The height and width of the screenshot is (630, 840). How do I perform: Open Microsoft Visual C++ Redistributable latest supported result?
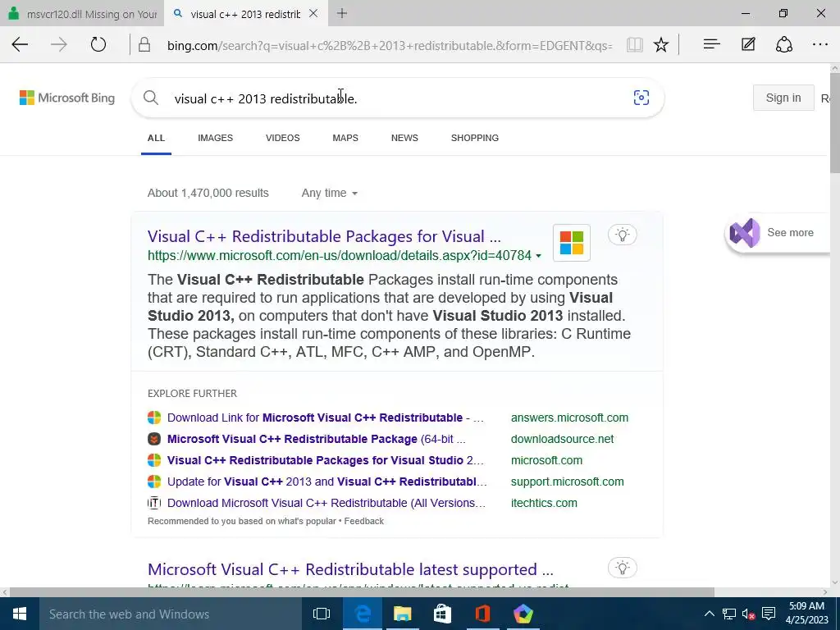tap(350, 569)
